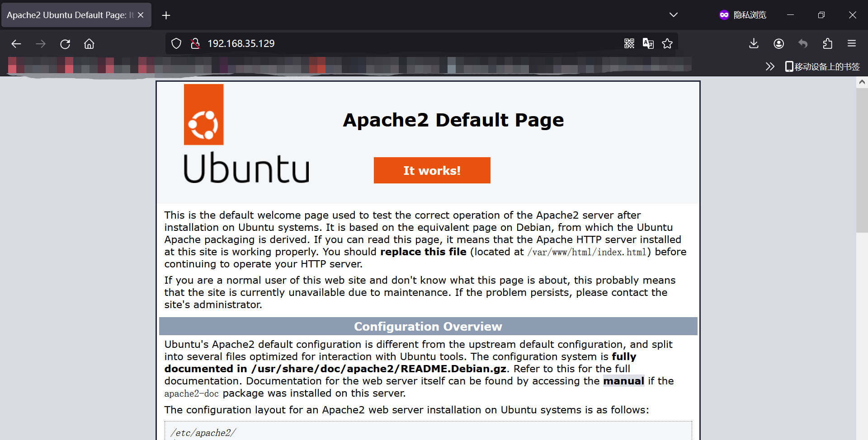Generate QR code for this page
This screenshot has height=440, width=868.
click(629, 43)
